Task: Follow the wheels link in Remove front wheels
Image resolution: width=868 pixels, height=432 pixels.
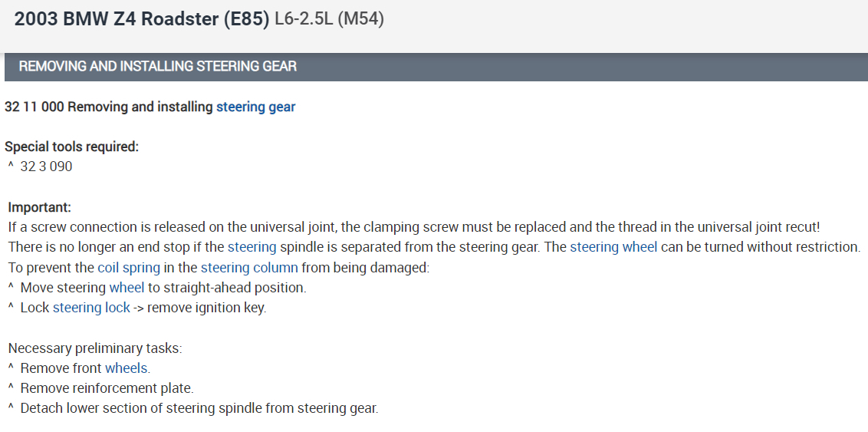Action: [127, 368]
